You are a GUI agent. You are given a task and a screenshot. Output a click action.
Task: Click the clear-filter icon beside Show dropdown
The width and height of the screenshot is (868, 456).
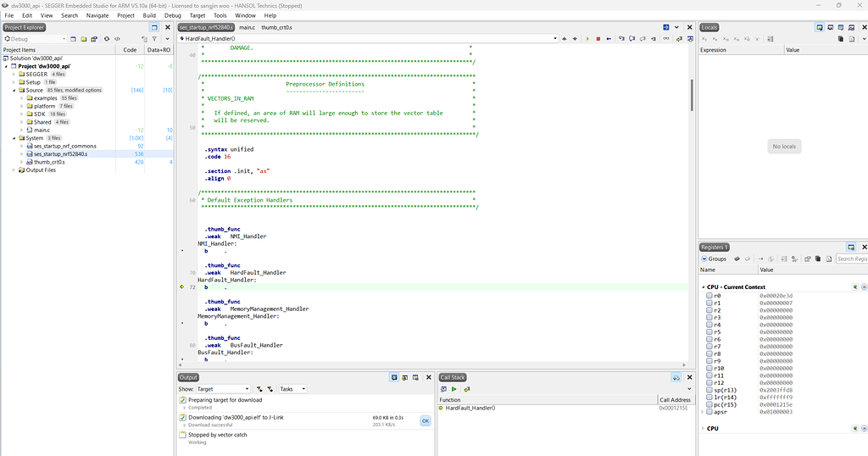click(x=259, y=389)
